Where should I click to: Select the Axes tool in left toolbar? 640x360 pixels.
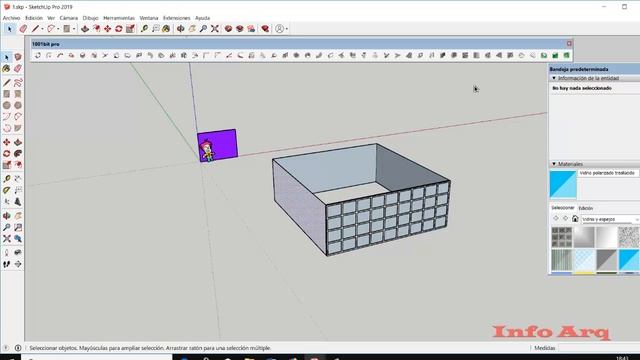coord(7,202)
